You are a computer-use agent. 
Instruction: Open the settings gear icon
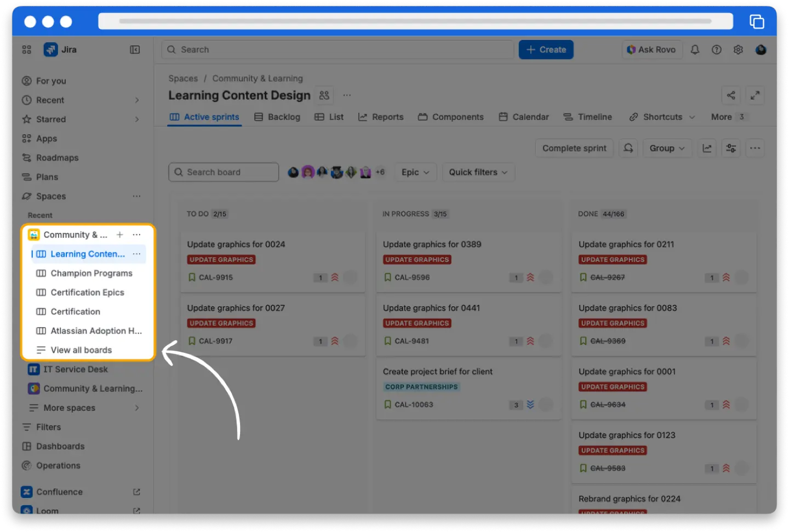tap(739, 50)
